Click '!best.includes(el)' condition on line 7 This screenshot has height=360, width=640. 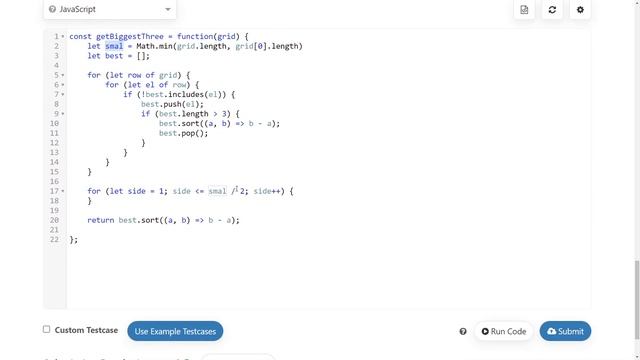[181, 94]
